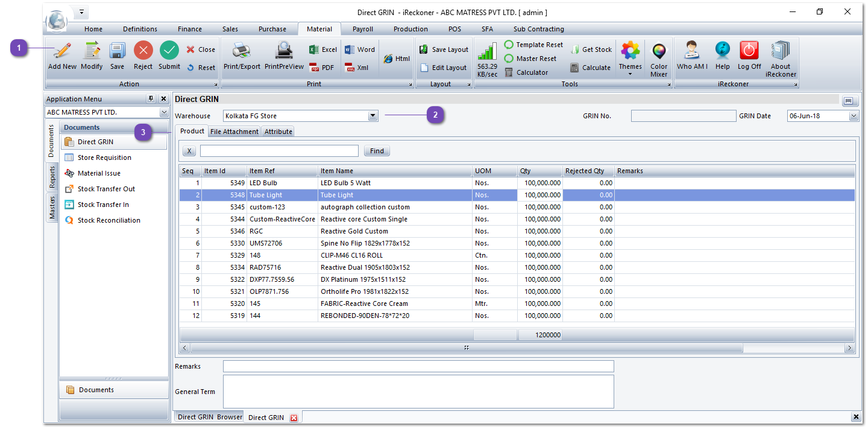This screenshot has width=868, height=429.
Task: Click the Log Off power icon
Action: (749, 51)
